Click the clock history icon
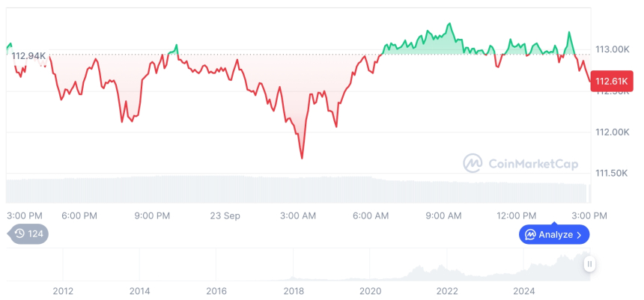The image size is (644, 300). pyautogui.click(x=19, y=233)
